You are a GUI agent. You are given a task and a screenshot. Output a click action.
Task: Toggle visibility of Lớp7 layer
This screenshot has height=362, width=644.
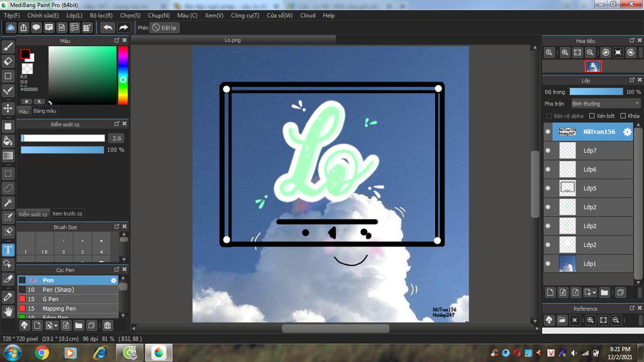click(548, 151)
